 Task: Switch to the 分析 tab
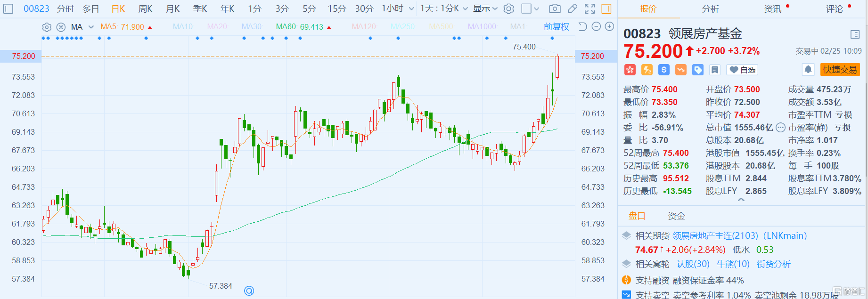click(710, 9)
